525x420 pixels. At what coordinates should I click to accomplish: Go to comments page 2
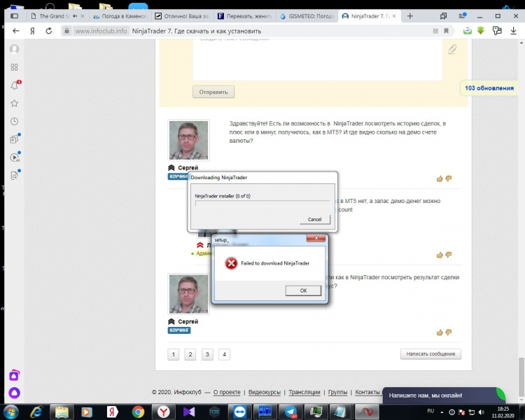tap(190, 354)
